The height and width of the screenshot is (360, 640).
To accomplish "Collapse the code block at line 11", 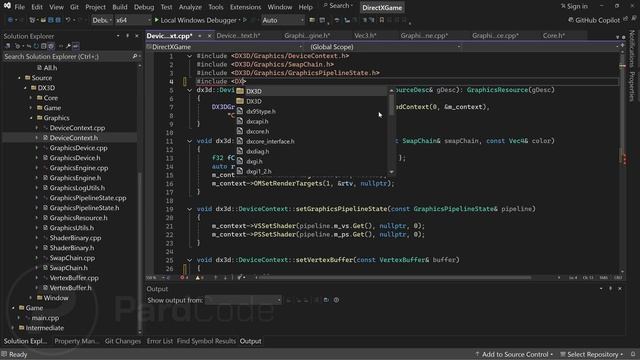I will tap(189, 141).
